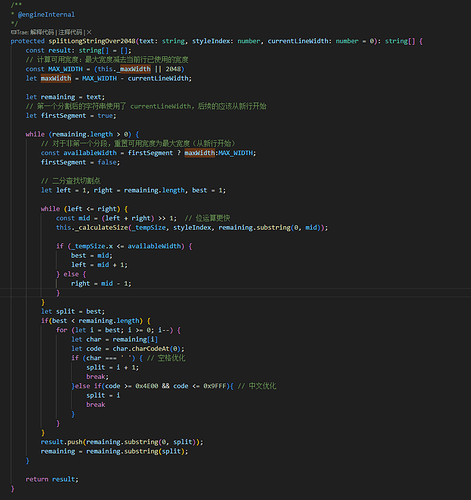Select the @engineInternal doc tag
This screenshot has width=471, height=500.
(46, 15)
